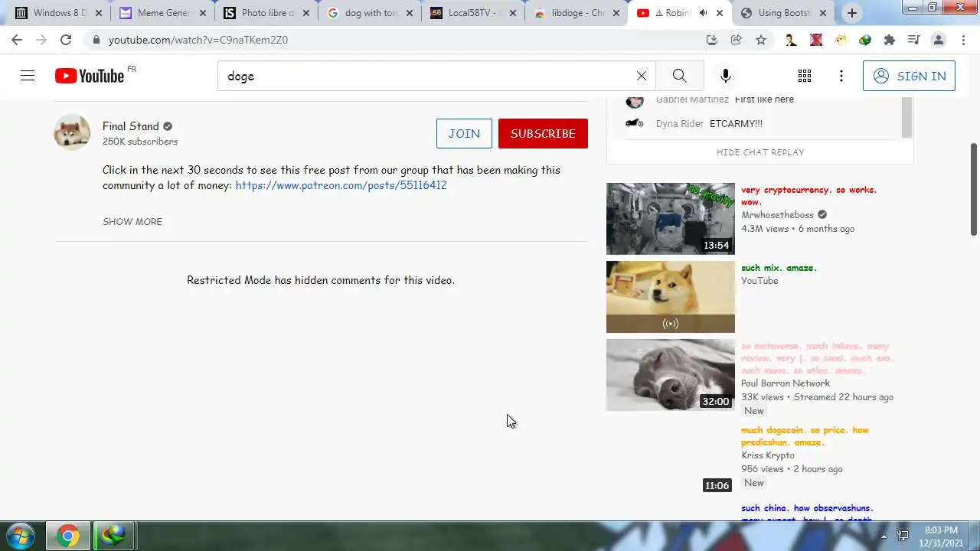Open the patreon.com posts link

[341, 185]
